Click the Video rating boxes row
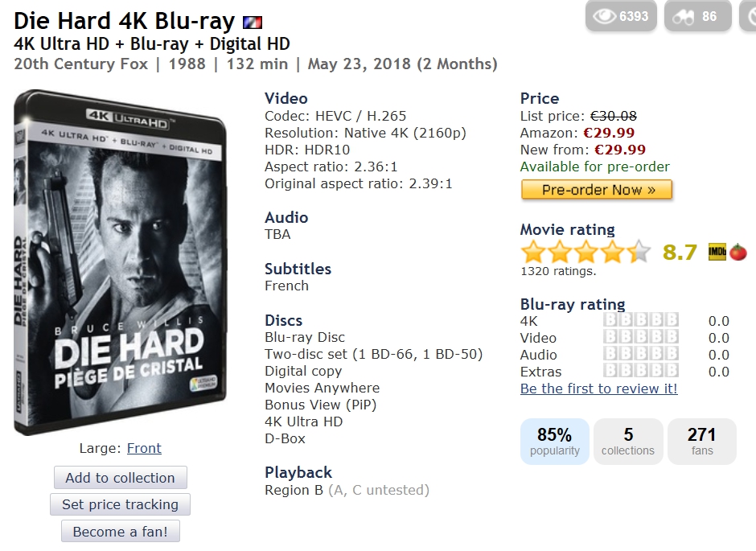Viewport: 756px width, 551px height. click(641, 338)
